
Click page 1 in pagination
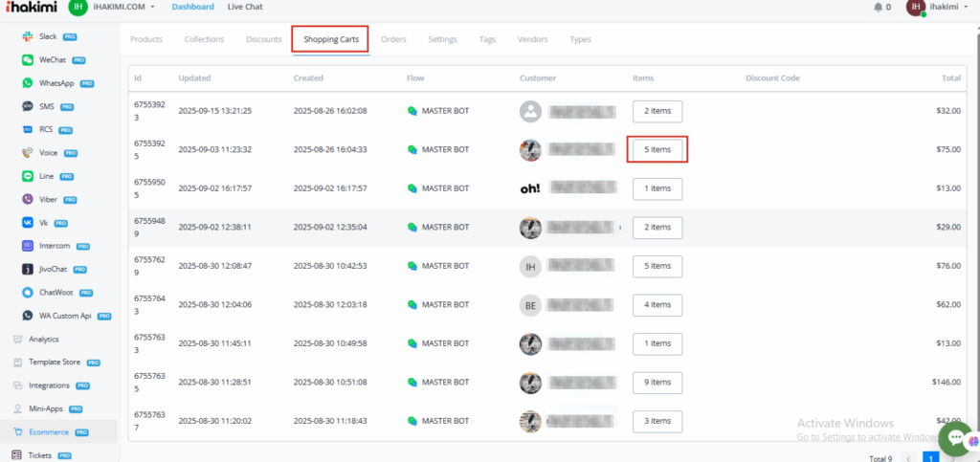click(930, 457)
